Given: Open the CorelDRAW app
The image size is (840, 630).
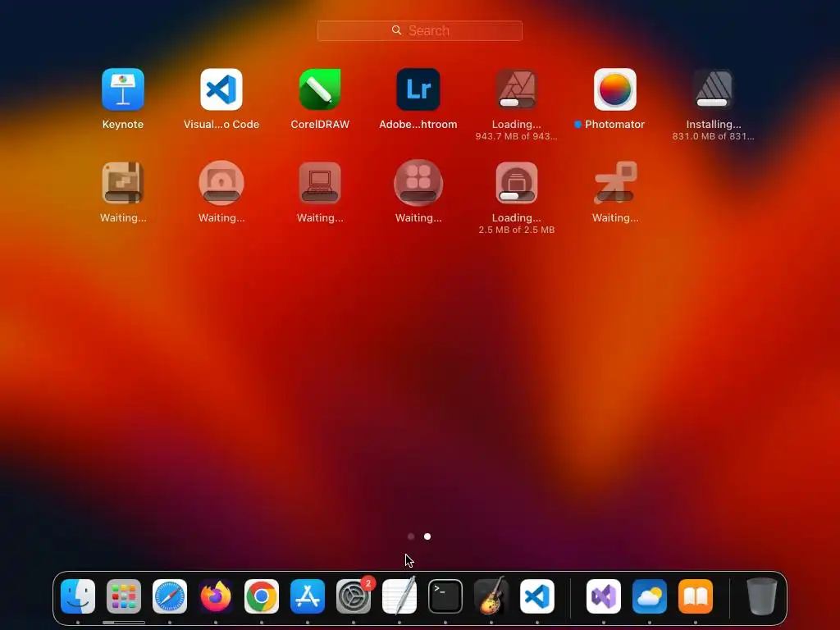Looking at the screenshot, I should (x=320, y=89).
